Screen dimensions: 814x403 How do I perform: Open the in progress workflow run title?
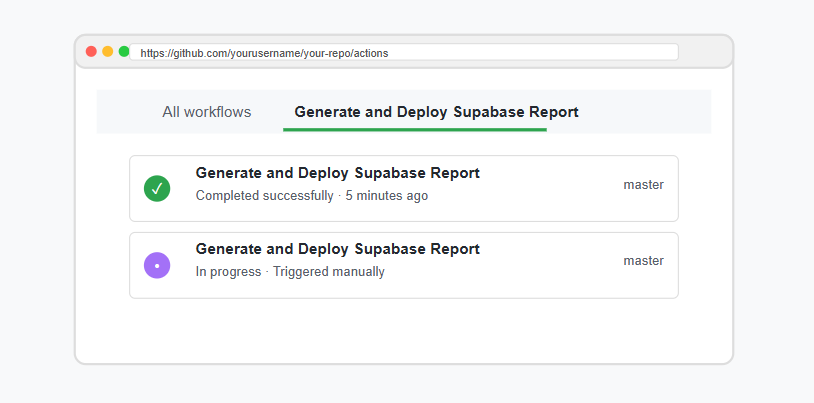click(337, 249)
